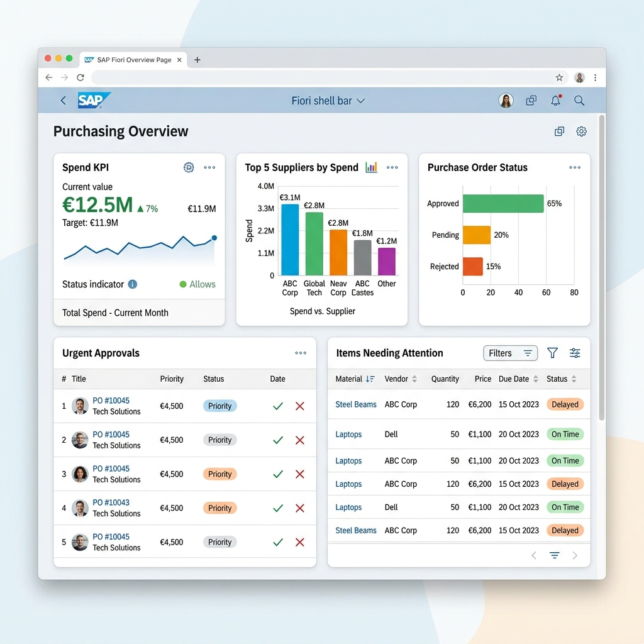
Task: Click the Spend KPI settings icon
Action: point(189,167)
